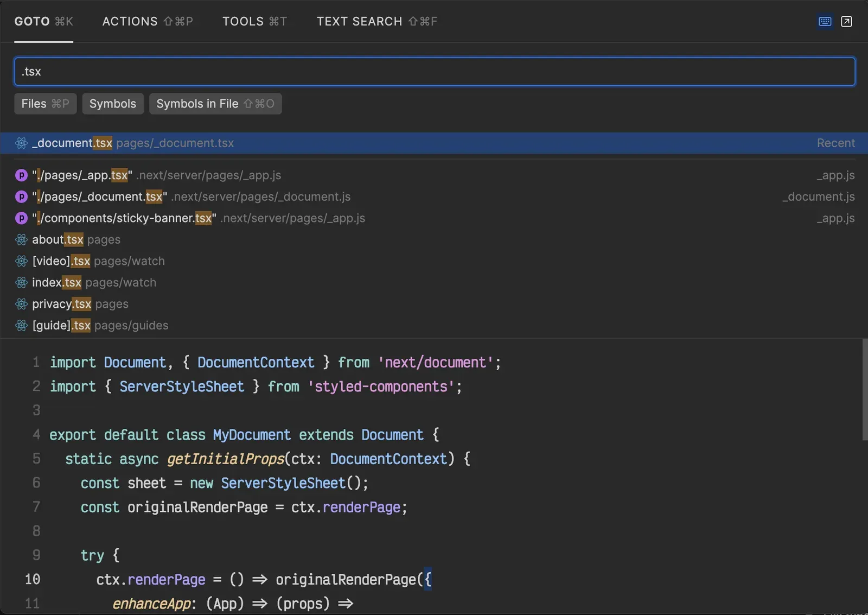Open index.tsx in pages/watch
The image size is (868, 615).
pos(434,282)
